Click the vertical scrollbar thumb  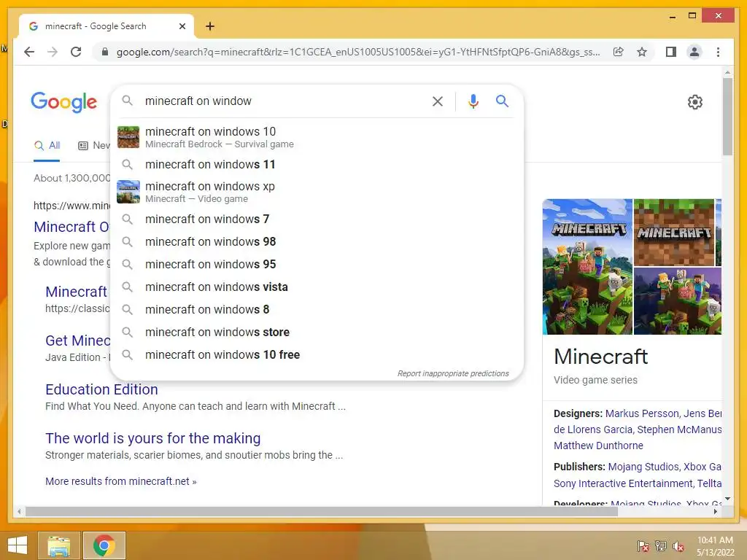pyautogui.click(x=727, y=116)
